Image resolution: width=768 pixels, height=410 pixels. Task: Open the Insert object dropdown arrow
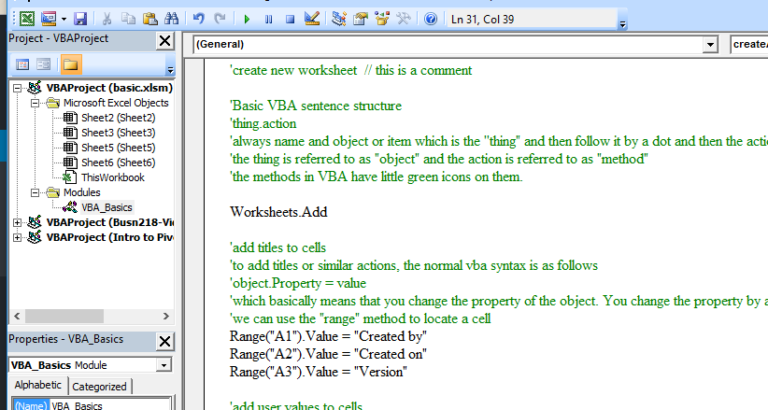pos(64,20)
